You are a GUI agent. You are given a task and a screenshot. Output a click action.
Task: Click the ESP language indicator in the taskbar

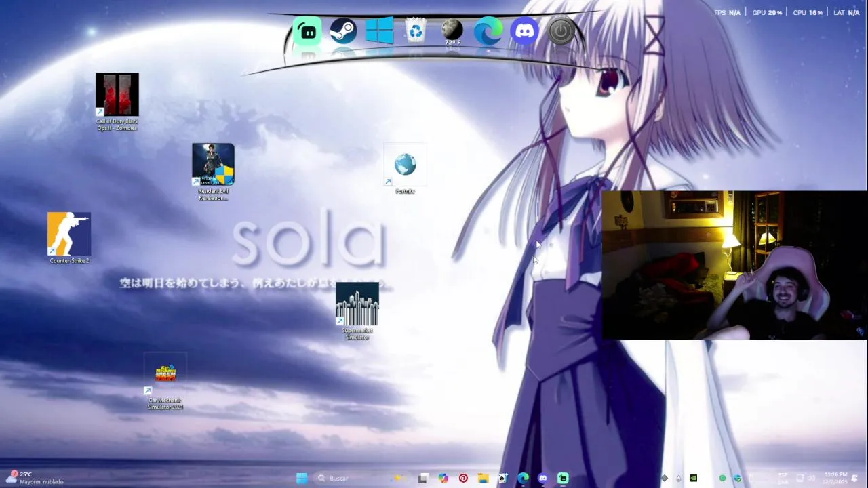pyautogui.click(x=783, y=478)
